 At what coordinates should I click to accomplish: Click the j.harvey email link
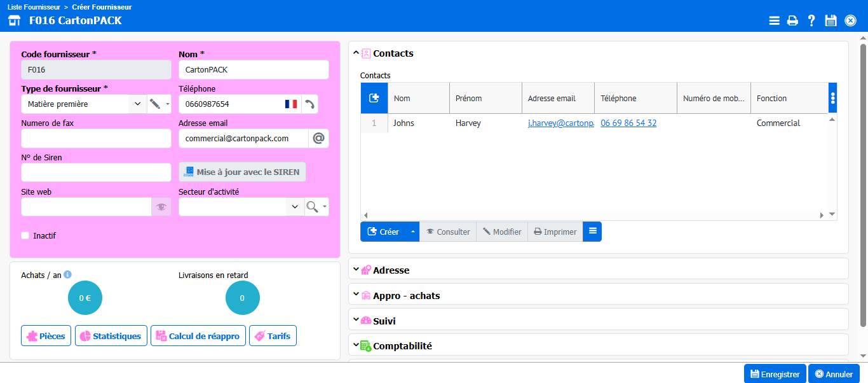click(560, 123)
